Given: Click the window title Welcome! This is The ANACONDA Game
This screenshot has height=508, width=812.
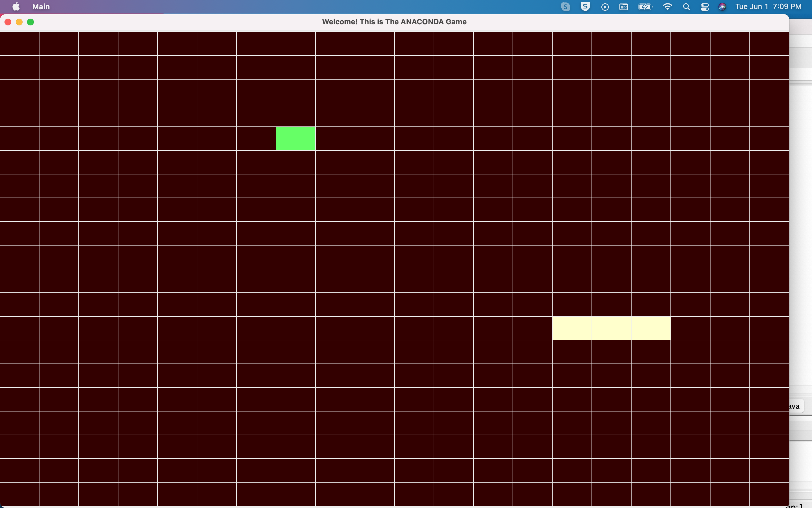Looking at the screenshot, I should (394, 22).
